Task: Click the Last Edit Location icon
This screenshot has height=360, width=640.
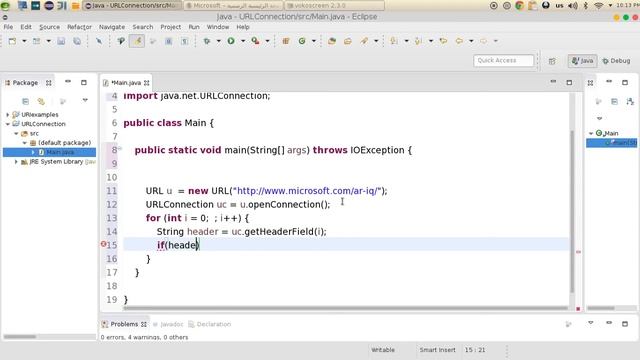Action: tap(443, 41)
